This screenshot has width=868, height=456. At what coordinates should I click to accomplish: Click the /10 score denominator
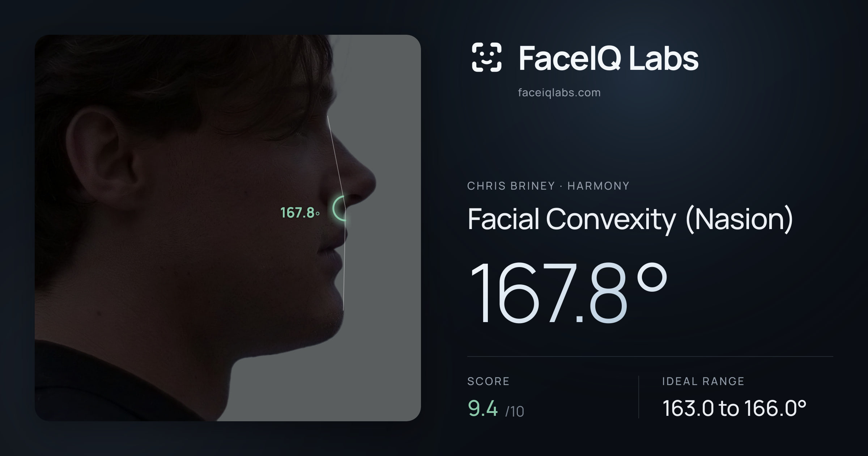[515, 411]
